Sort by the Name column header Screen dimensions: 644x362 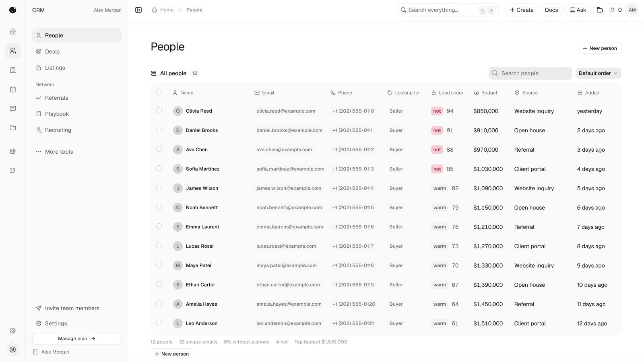(183, 93)
